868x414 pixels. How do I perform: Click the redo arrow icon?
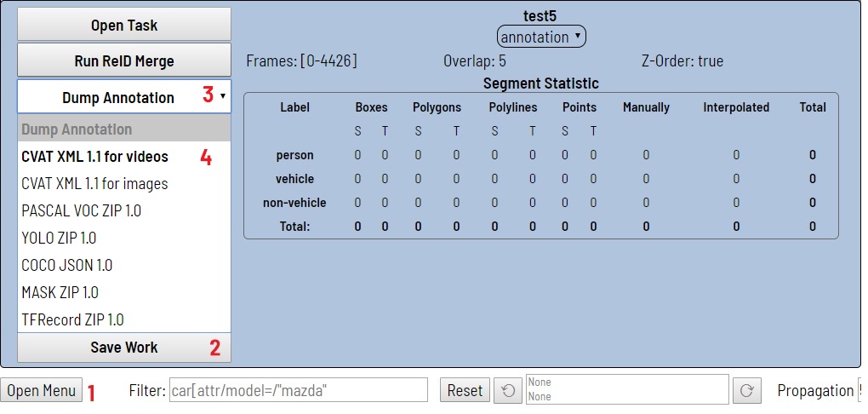[746, 390]
